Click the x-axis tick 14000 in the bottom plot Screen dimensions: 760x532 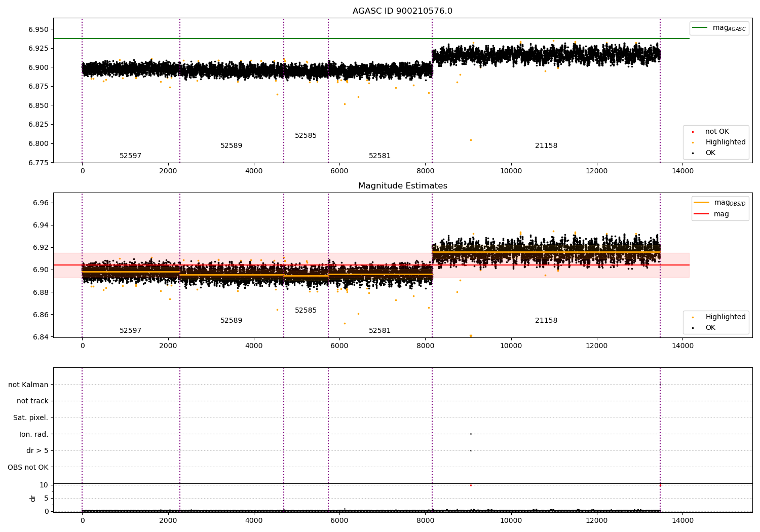click(x=682, y=520)
